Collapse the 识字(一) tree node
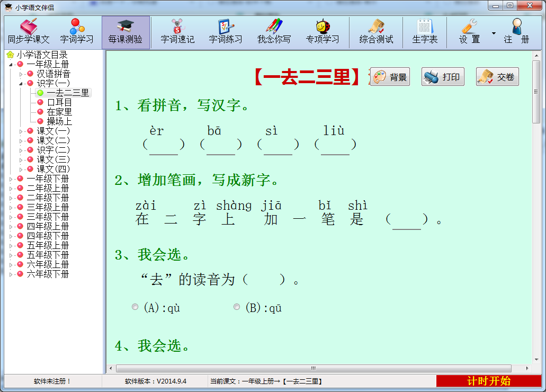 tap(21, 84)
